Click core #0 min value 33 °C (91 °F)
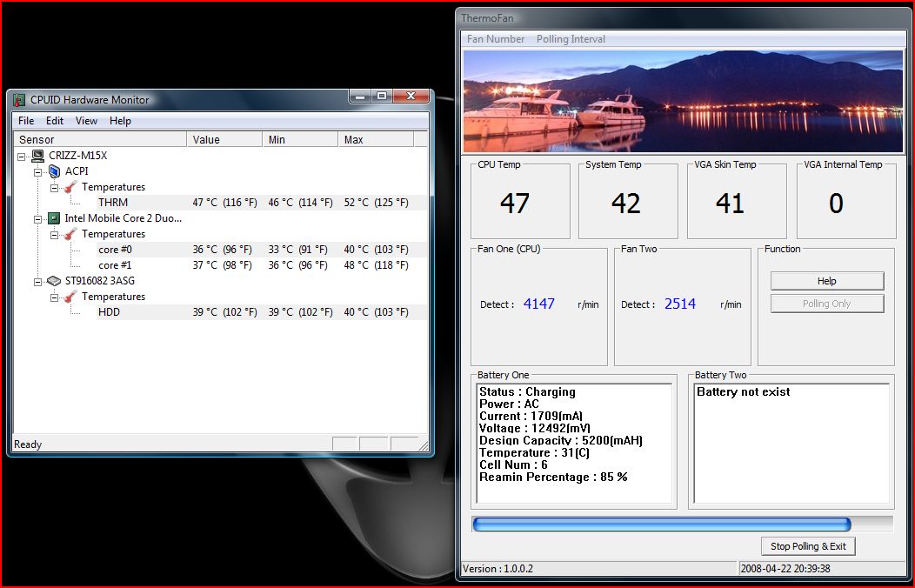 click(x=297, y=250)
